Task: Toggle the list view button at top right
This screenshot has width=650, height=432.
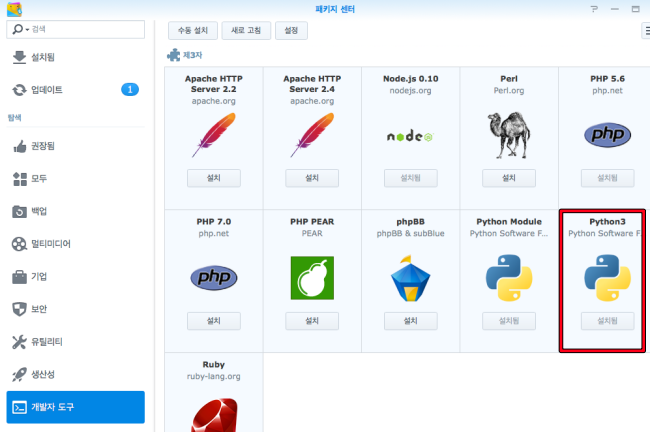Action: tap(646, 31)
